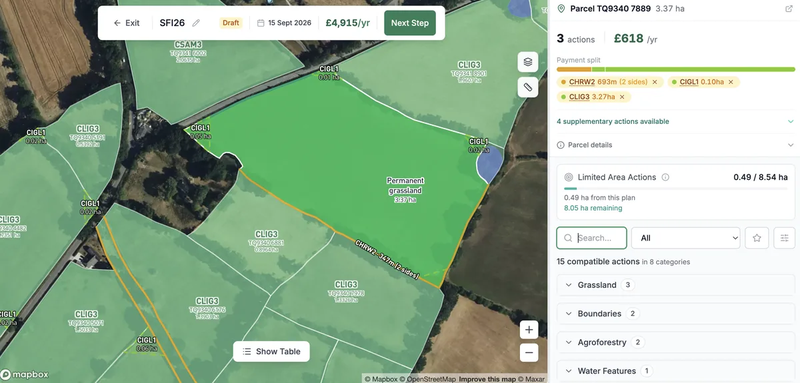Open the All category filter dropdown

pyautogui.click(x=685, y=238)
